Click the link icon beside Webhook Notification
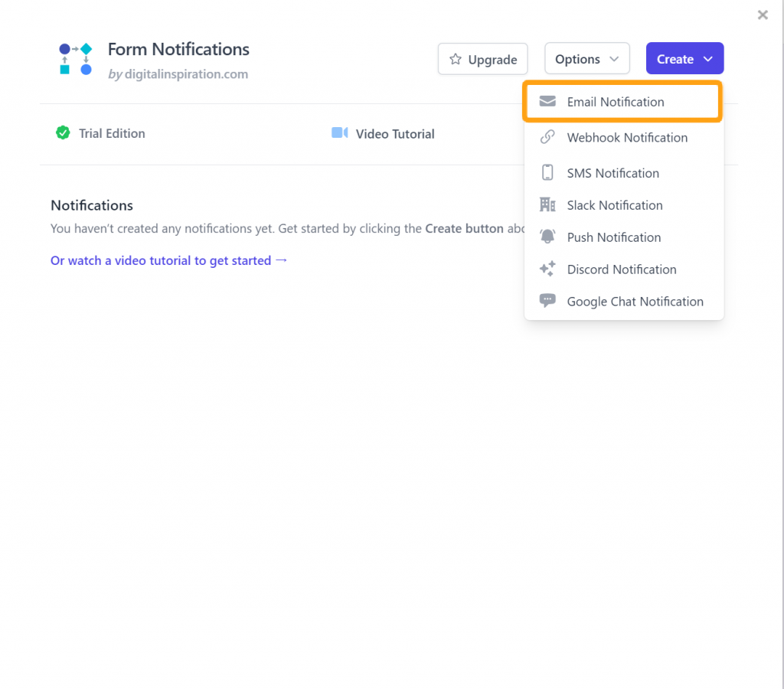The height and width of the screenshot is (689, 784). click(547, 138)
